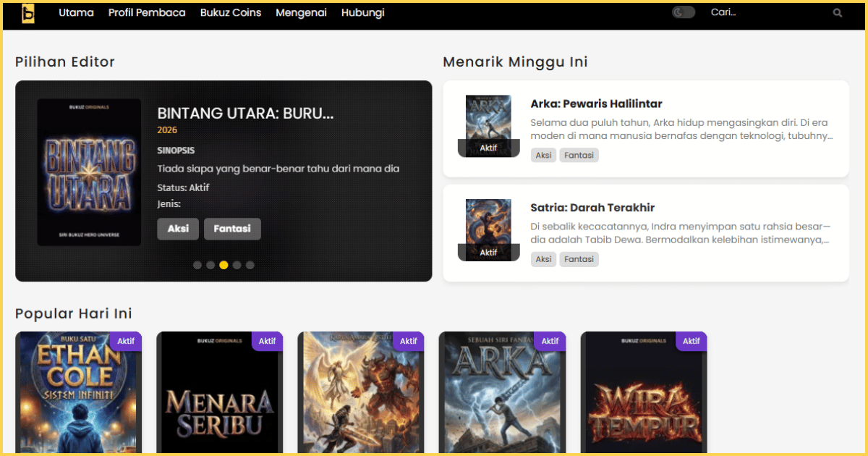Click the Status: Aktif text in featured slide
The height and width of the screenshot is (456, 868).
point(183,187)
